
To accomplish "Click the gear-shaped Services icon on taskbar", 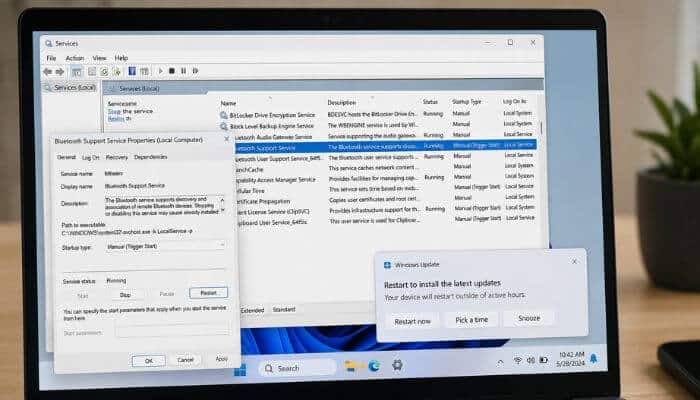I will (397, 366).
